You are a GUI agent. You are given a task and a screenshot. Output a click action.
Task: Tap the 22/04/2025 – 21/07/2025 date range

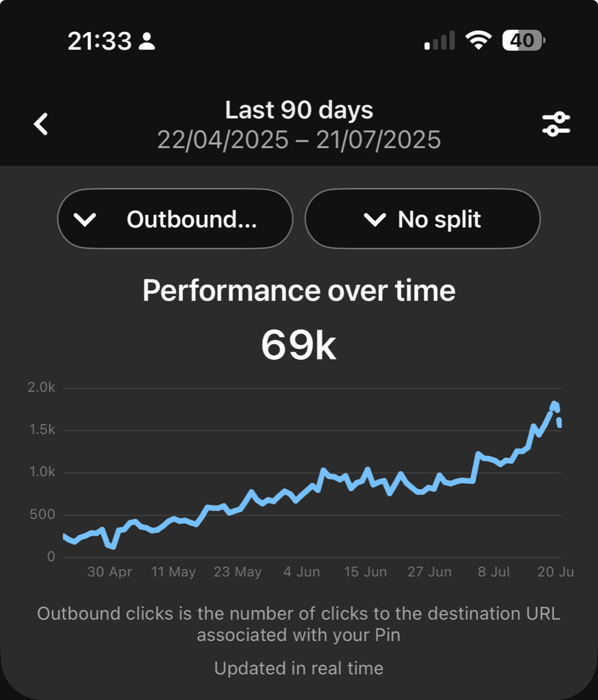299,140
